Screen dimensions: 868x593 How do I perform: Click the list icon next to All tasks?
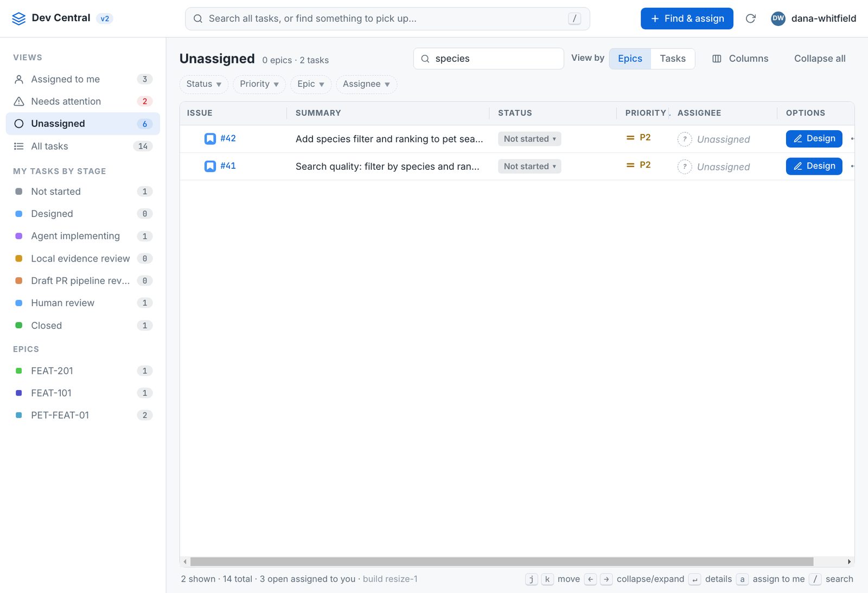[x=19, y=146]
